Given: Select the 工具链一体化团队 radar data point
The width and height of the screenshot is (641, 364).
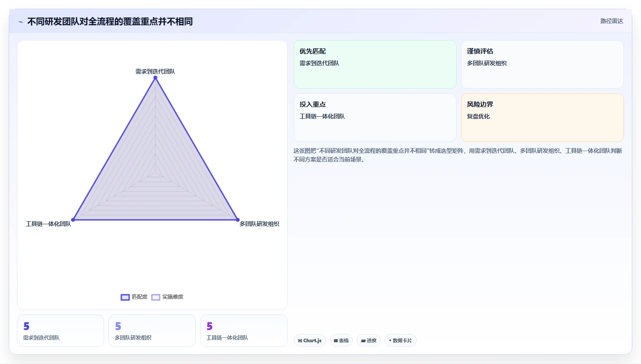Looking at the screenshot, I should tap(73, 220).
